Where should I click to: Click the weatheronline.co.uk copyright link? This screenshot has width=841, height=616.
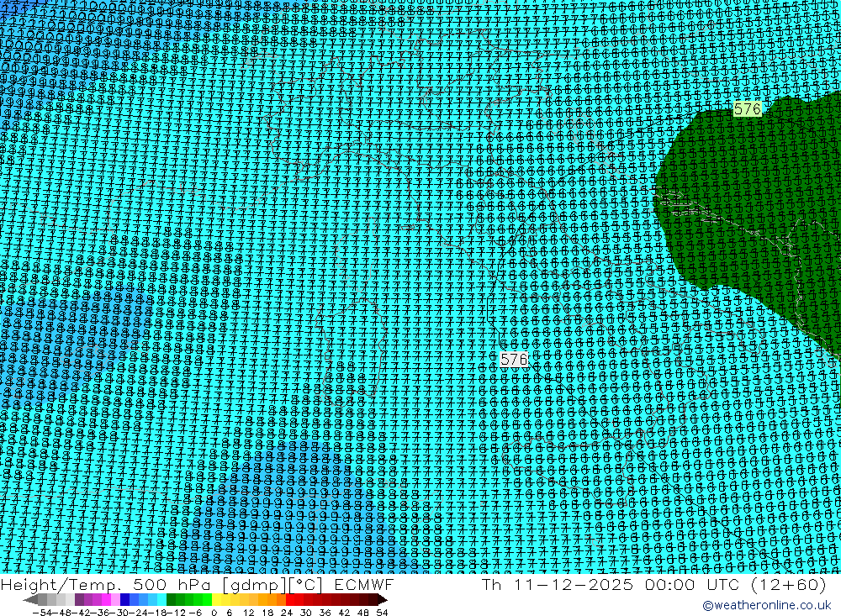[x=767, y=606]
